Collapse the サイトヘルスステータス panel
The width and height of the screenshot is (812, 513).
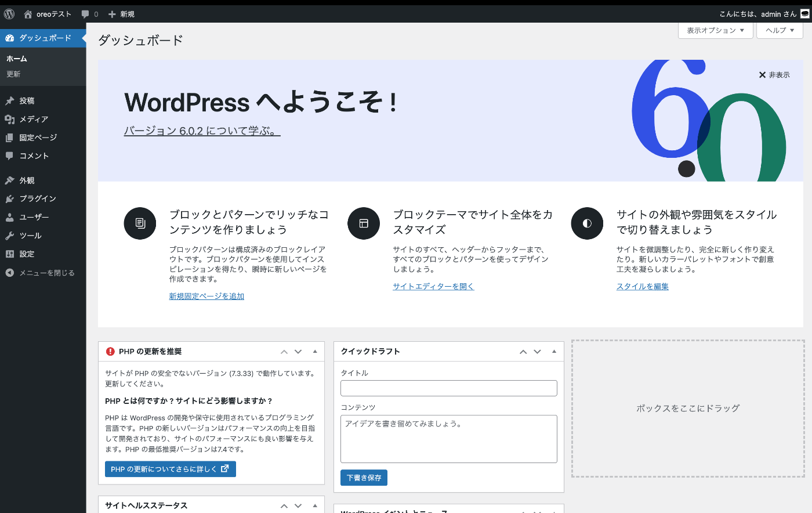pyautogui.click(x=315, y=506)
